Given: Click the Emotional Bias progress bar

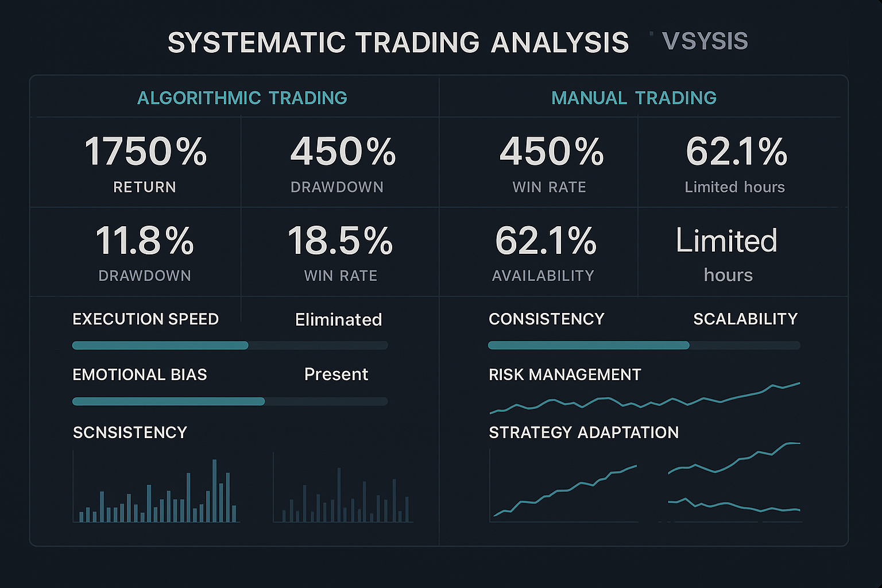Looking at the screenshot, I should pos(230,401).
